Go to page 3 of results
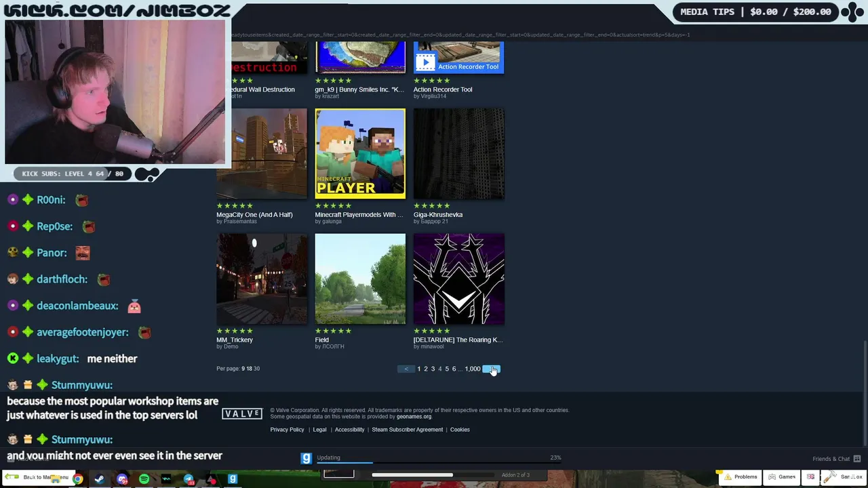Viewport: 868px width, 488px height. (x=433, y=369)
